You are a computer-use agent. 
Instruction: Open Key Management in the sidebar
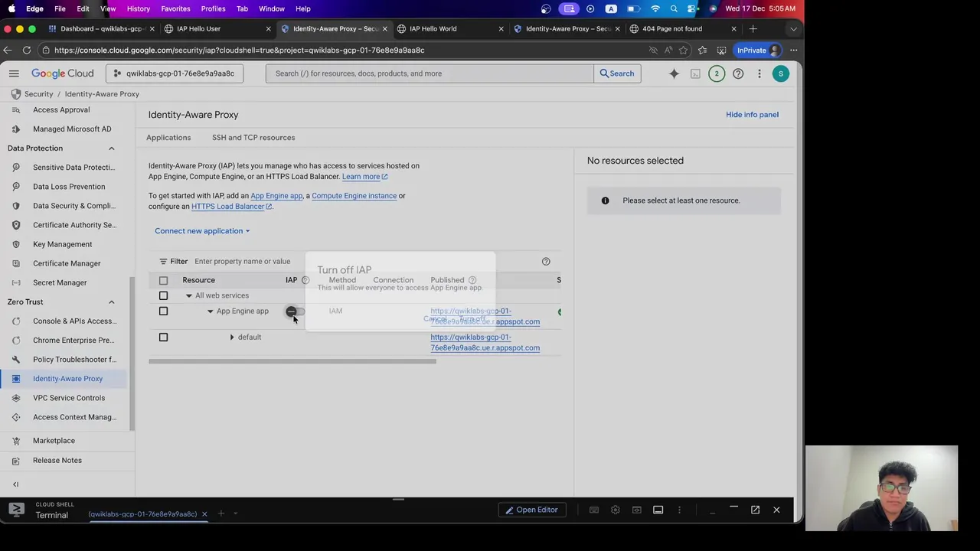click(64, 244)
